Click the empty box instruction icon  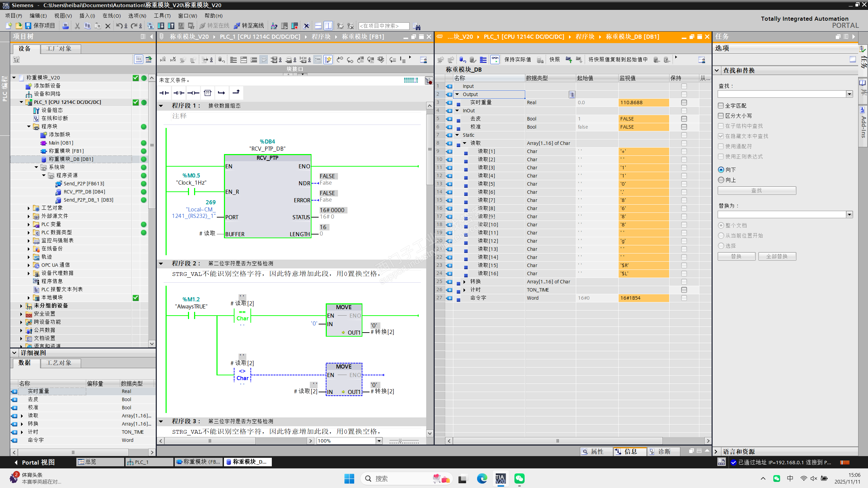click(x=207, y=93)
